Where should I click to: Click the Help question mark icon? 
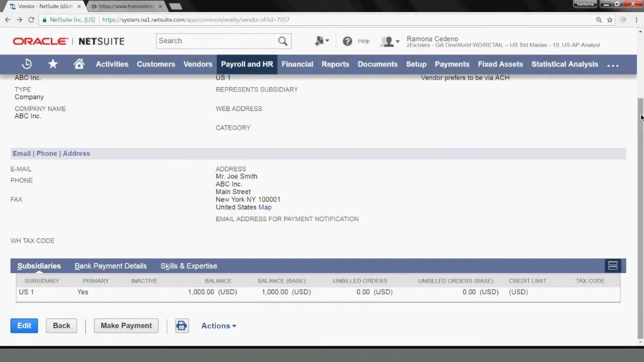pos(347,41)
